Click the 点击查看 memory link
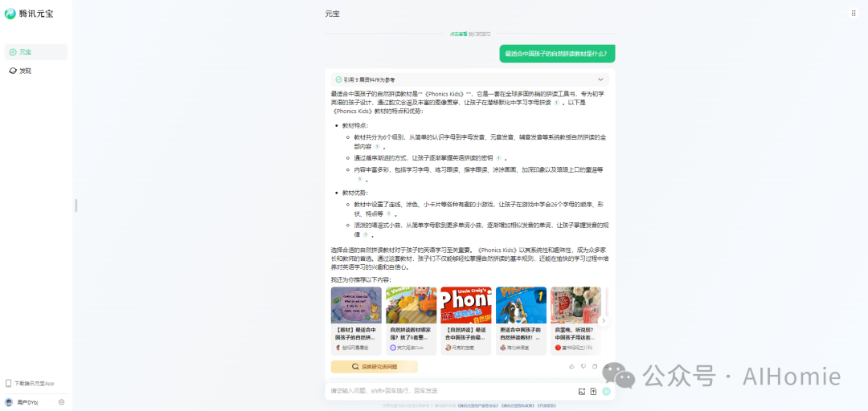 (x=458, y=34)
